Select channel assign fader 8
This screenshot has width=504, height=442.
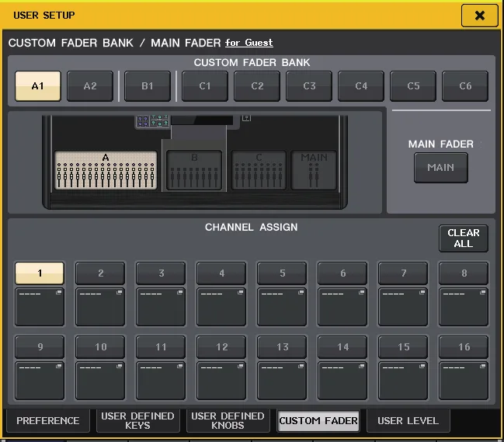[x=464, y=273]
